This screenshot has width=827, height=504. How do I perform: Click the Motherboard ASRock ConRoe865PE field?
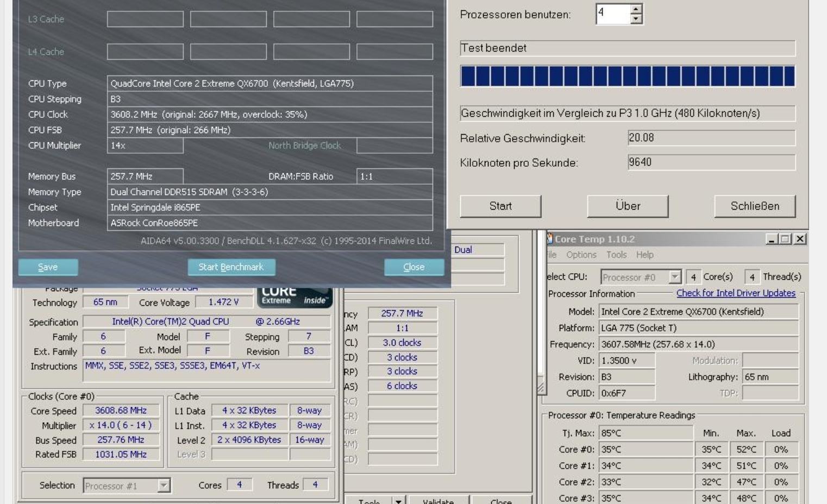tap(270, 223)
